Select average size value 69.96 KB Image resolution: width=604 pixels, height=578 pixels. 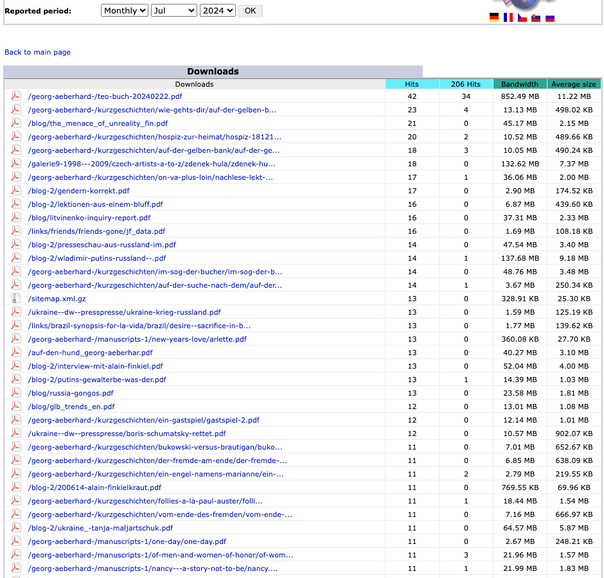574,487
